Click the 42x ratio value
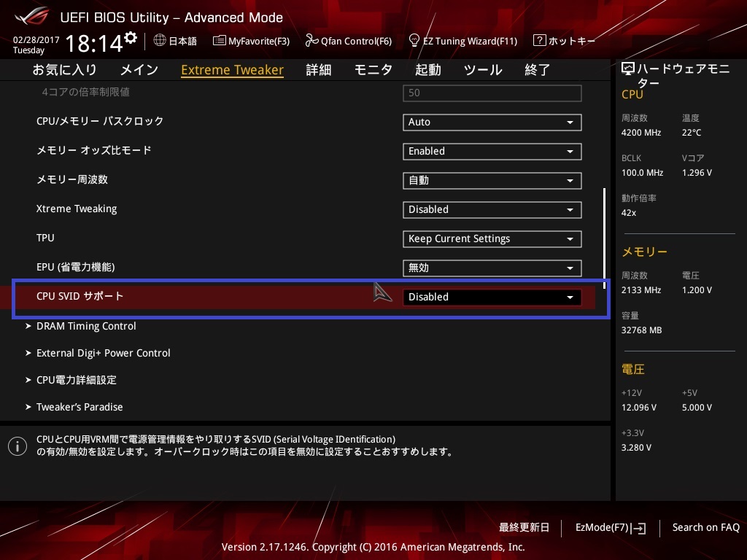This screenshot has width=747, height=560. (629, 213)
